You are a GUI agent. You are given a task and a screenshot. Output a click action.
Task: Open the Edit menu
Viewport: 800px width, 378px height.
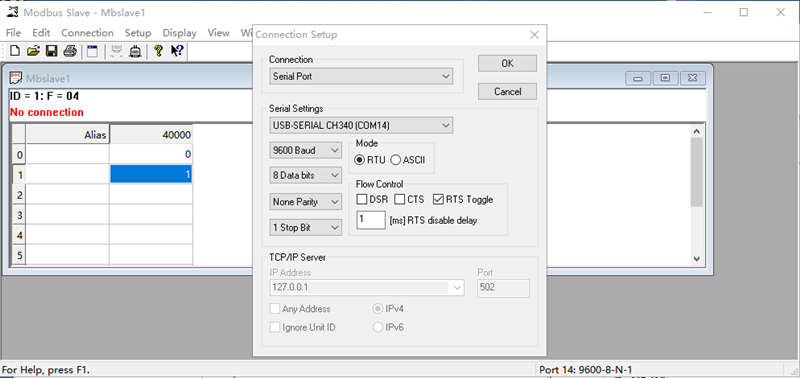tap(41, 33)
